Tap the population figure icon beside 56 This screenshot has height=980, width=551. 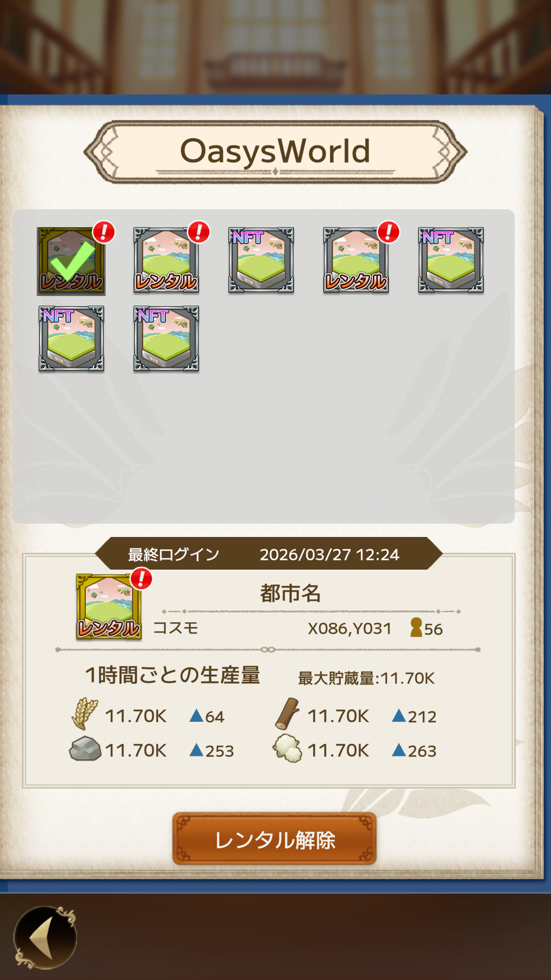point(416,627)
